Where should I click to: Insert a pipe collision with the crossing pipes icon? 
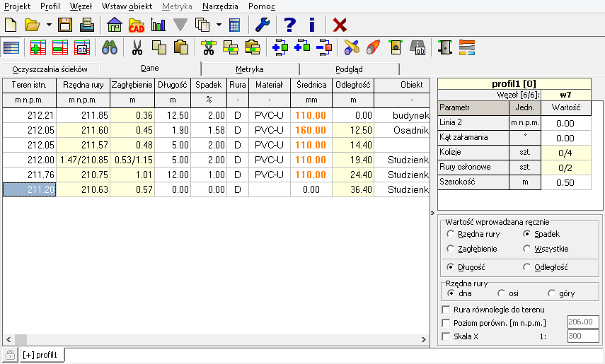pos(352,47)
